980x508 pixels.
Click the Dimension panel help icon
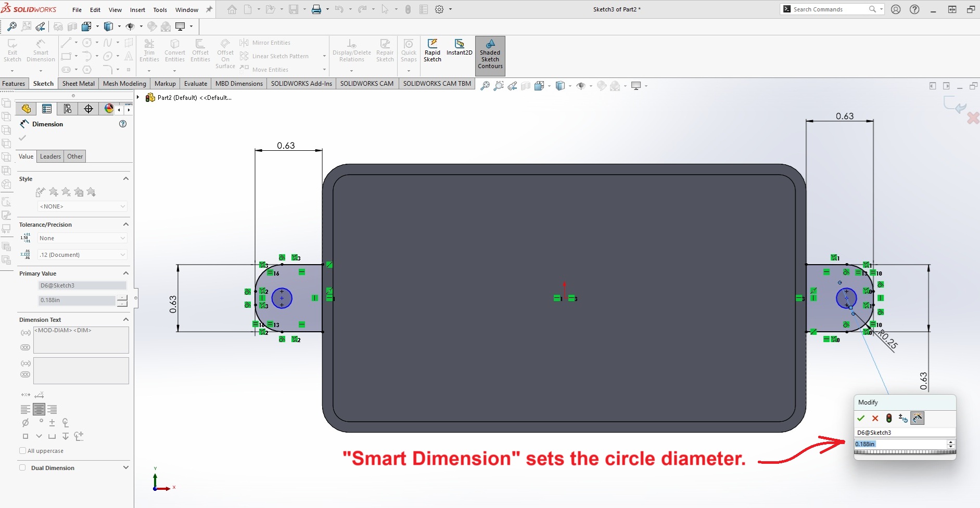123,124
